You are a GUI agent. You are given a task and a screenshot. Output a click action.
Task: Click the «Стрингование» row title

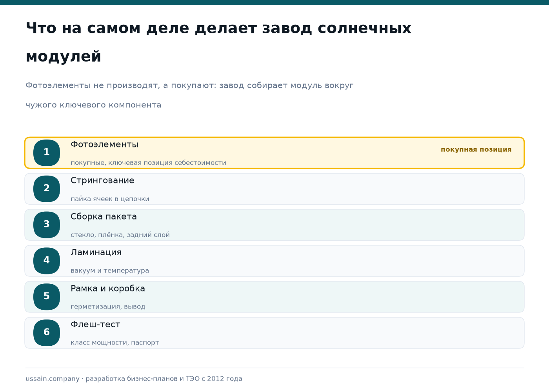tap(102, 180)
